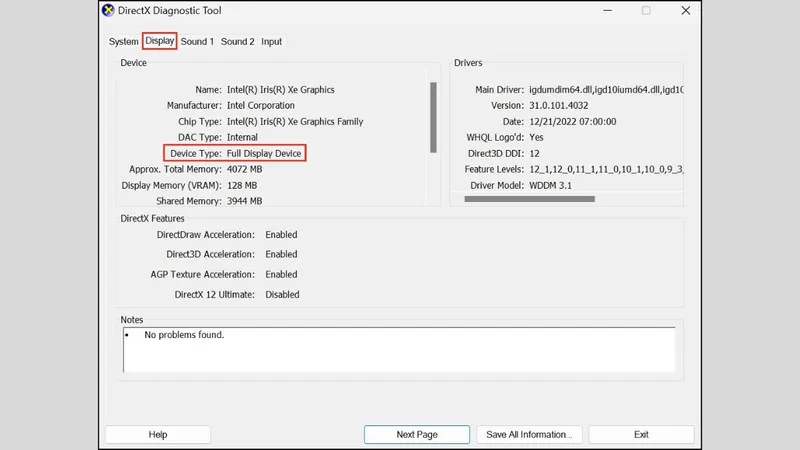Image resolution: width=800 pixels, height=450 pixels.
Task: Click Direct3D Acceleration 'Enabled' value
Action: pyautogui.click(x=281, y=254)
